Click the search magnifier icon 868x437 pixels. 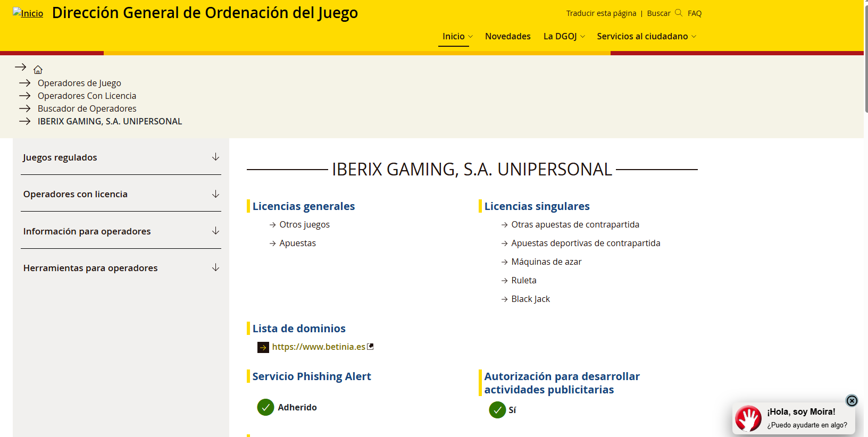click(678, 13)
